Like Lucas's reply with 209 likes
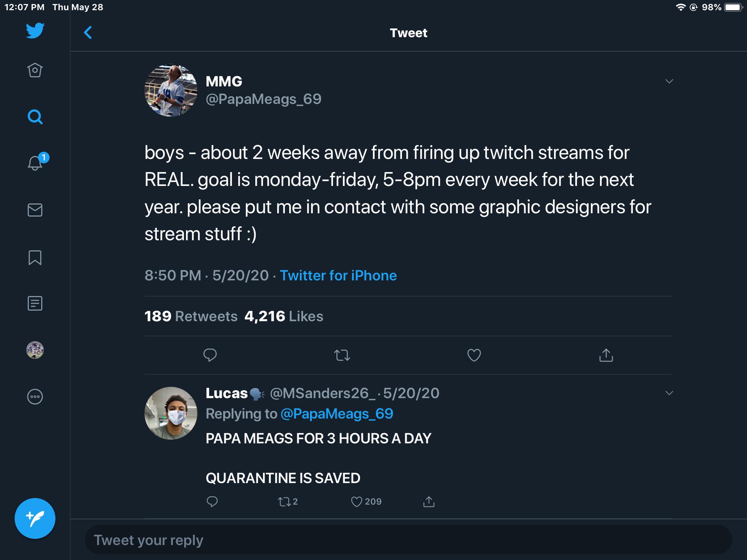This screenshot has width=747, height=560. (356, 502)
